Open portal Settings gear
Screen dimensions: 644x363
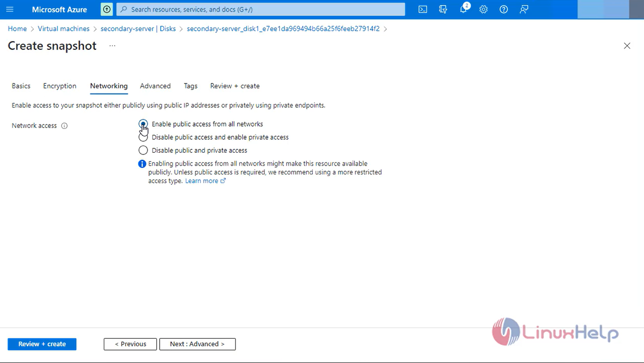coord(484,9)
